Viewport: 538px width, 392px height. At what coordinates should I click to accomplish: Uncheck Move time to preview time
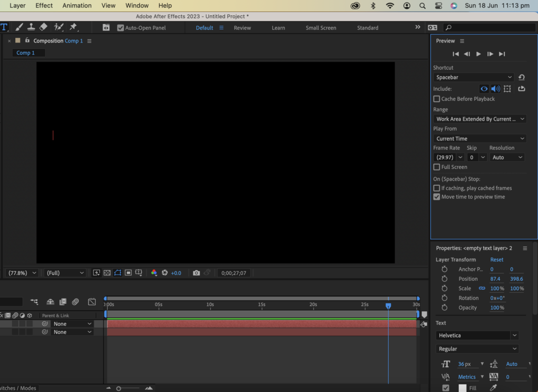[x=437, y=197]
